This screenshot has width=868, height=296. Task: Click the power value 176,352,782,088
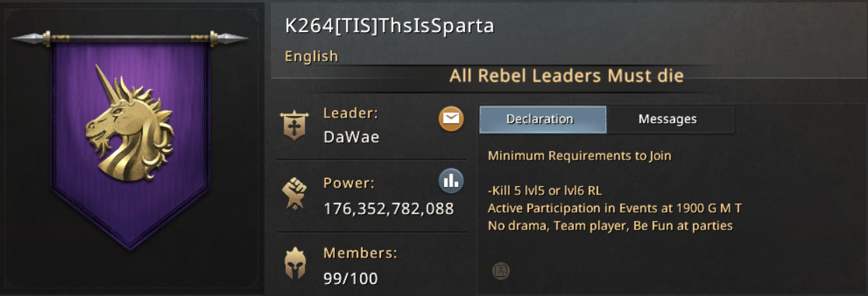pos(389,209)
